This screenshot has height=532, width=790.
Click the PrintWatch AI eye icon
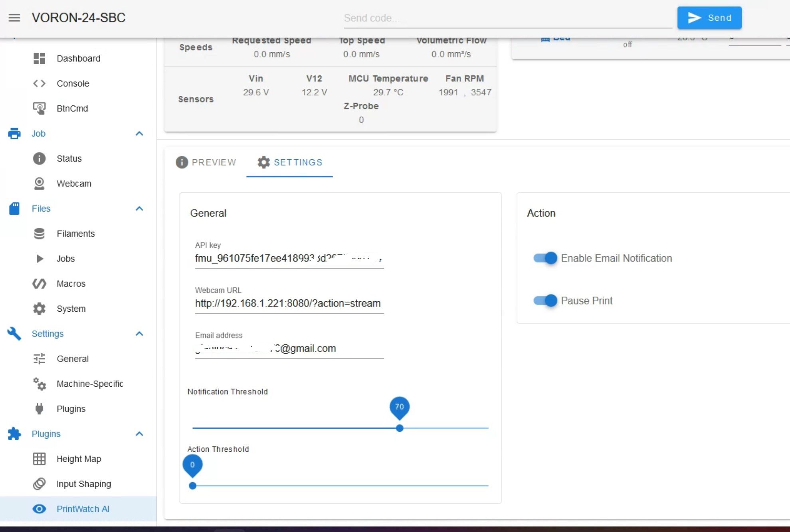tap(39, 509)
